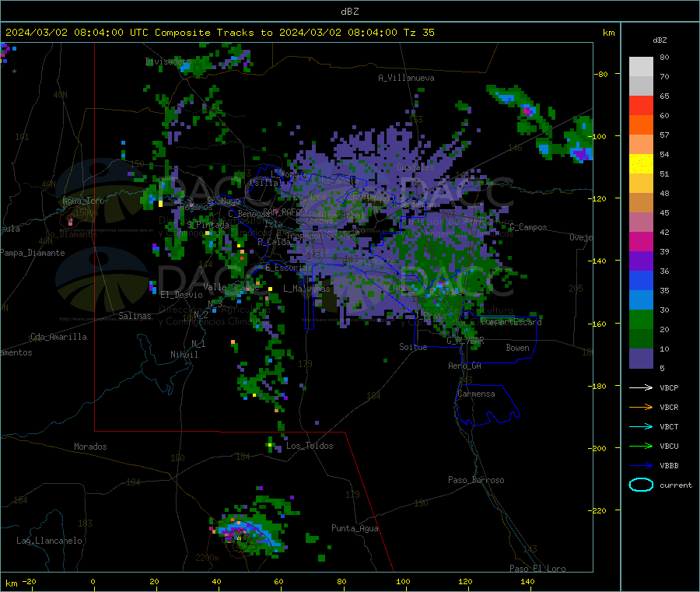Click the 'G_Campos' map label
The width and height of the screenshot is (700, 592).
[528, 227]
